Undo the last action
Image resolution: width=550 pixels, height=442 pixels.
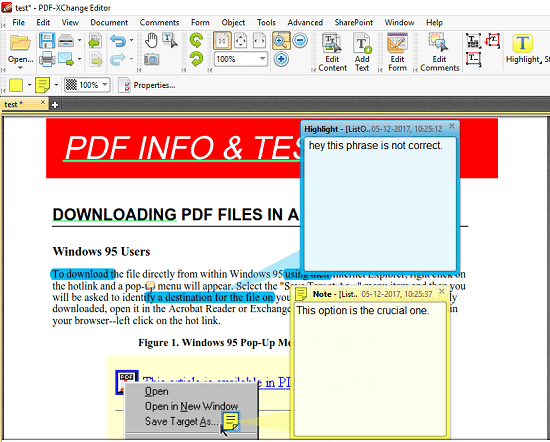point(118,41)
